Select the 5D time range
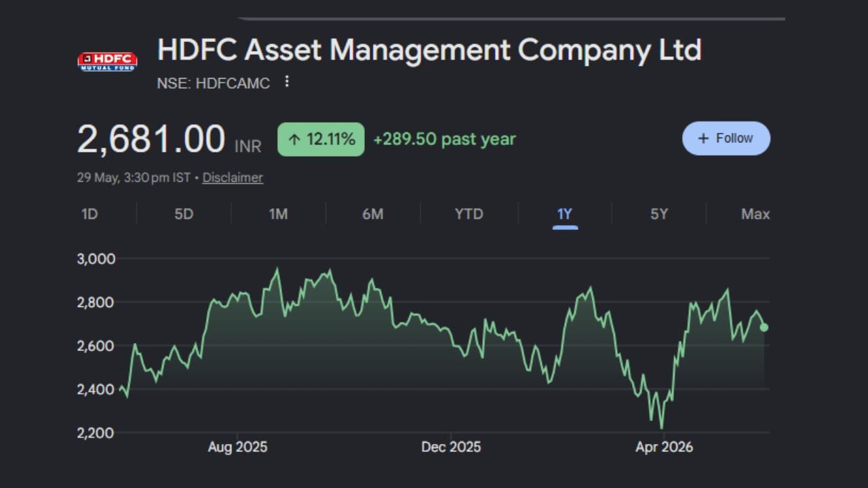This screenshot has height=488, width=868. pos(184,214)
